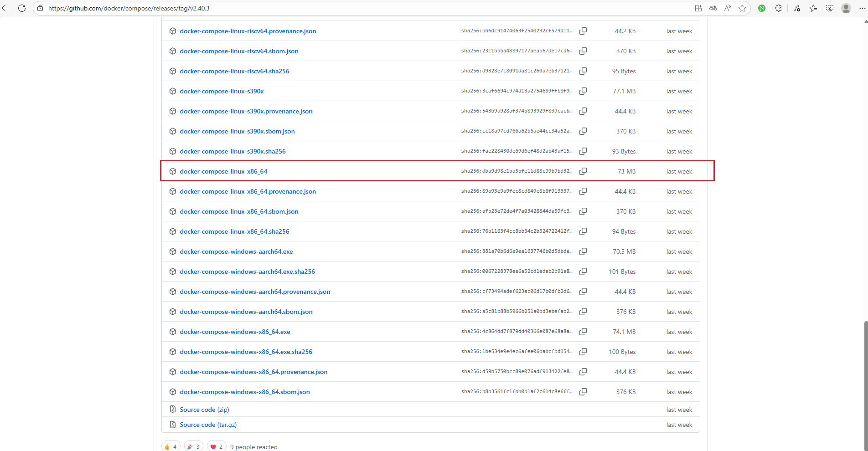Open docker-compose-windows-aarch64.provenance.json
This screenshot has width=868, height=451.
[x=255, y=292]
